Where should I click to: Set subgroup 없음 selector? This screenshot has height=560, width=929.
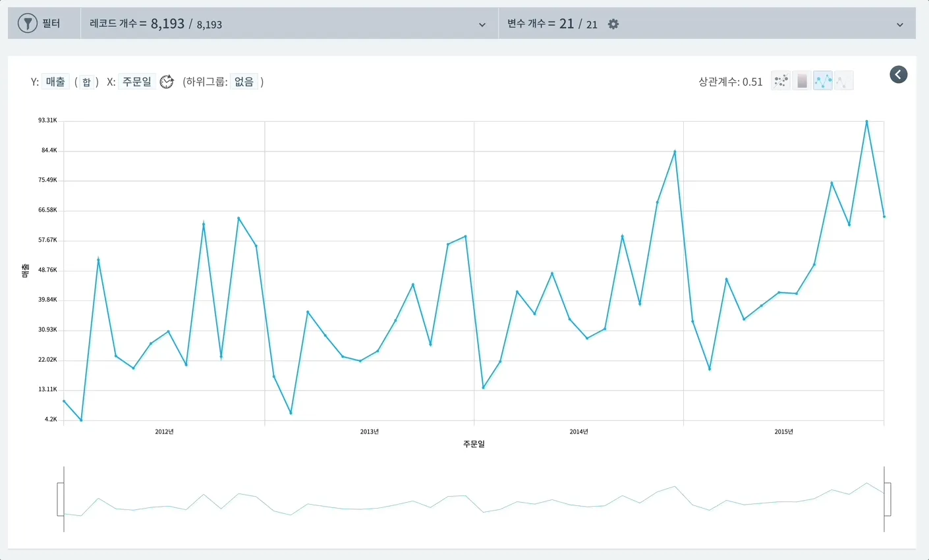point(244,82)
